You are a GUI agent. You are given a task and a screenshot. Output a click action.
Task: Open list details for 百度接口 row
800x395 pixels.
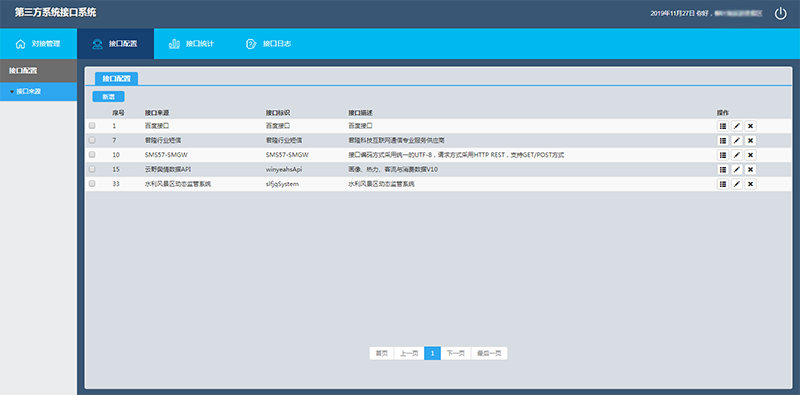tap(722, 126)
